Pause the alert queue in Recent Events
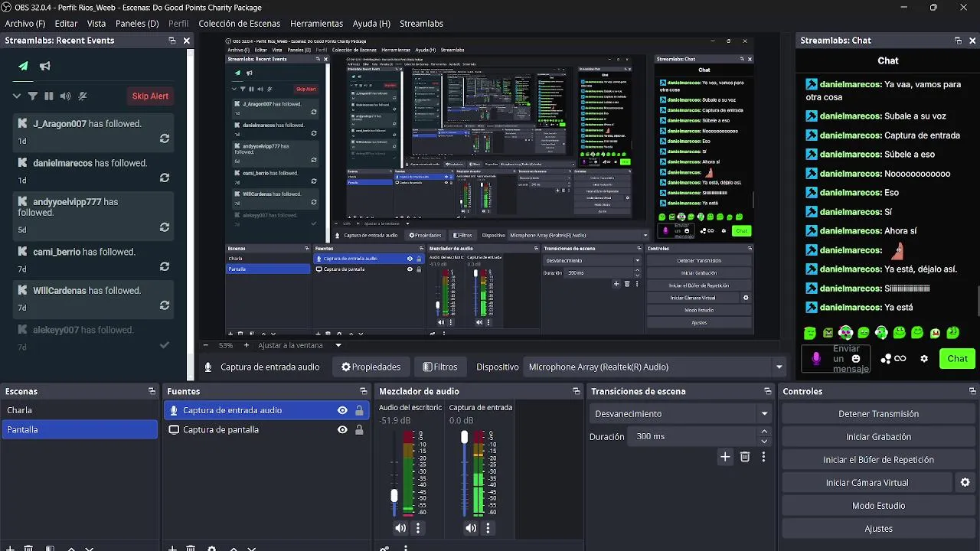The image size is (980, 551). click(49, 96)
